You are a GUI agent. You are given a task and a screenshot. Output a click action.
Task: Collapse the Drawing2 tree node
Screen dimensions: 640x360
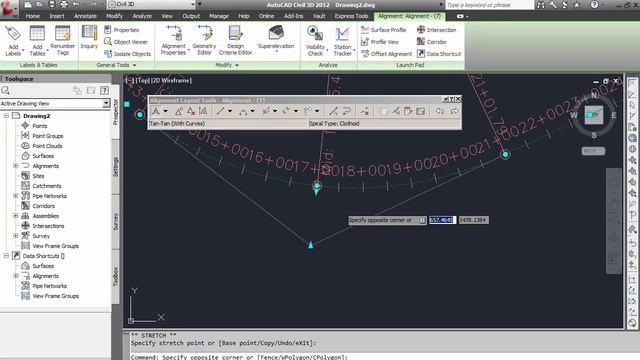coord(7,116)
